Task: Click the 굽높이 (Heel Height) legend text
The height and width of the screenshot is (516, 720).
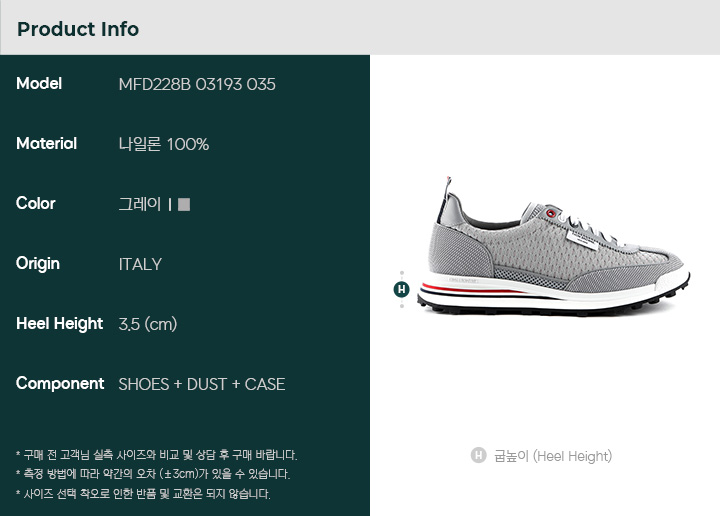Action: 553,456
